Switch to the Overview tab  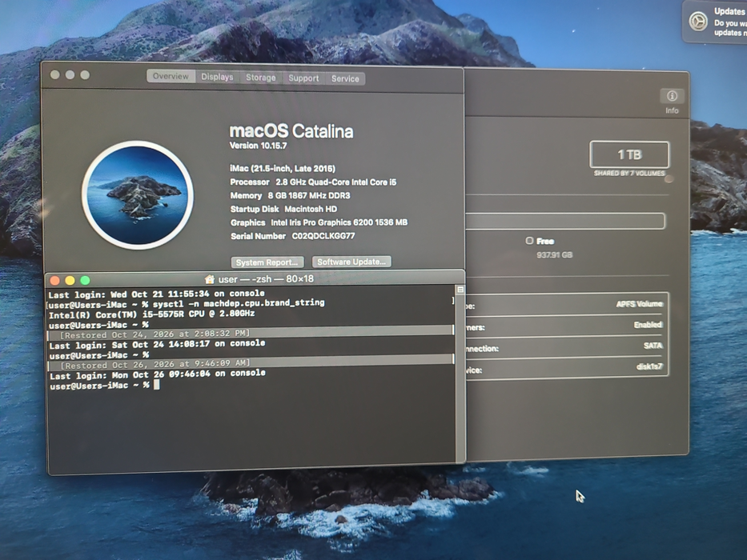tap(171, 76)
